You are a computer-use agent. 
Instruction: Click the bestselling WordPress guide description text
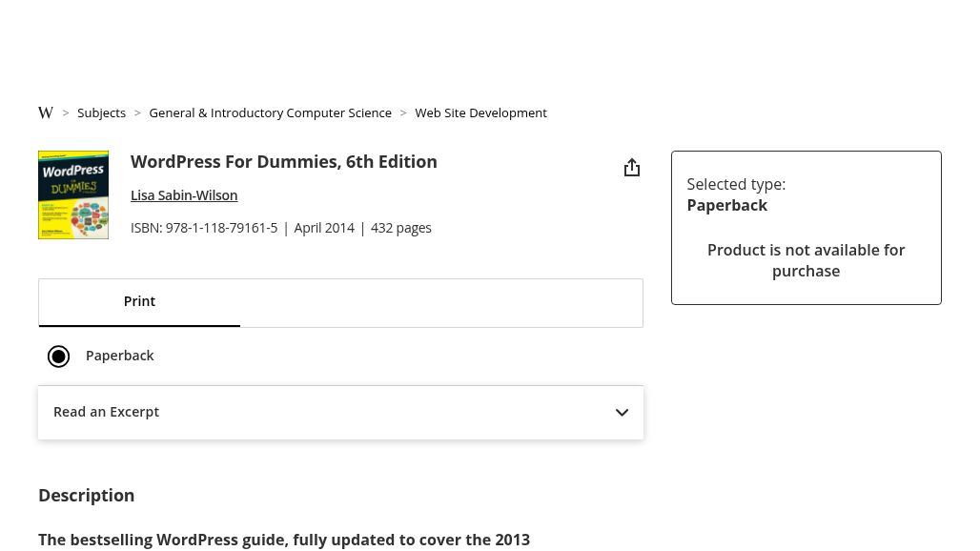284,540
